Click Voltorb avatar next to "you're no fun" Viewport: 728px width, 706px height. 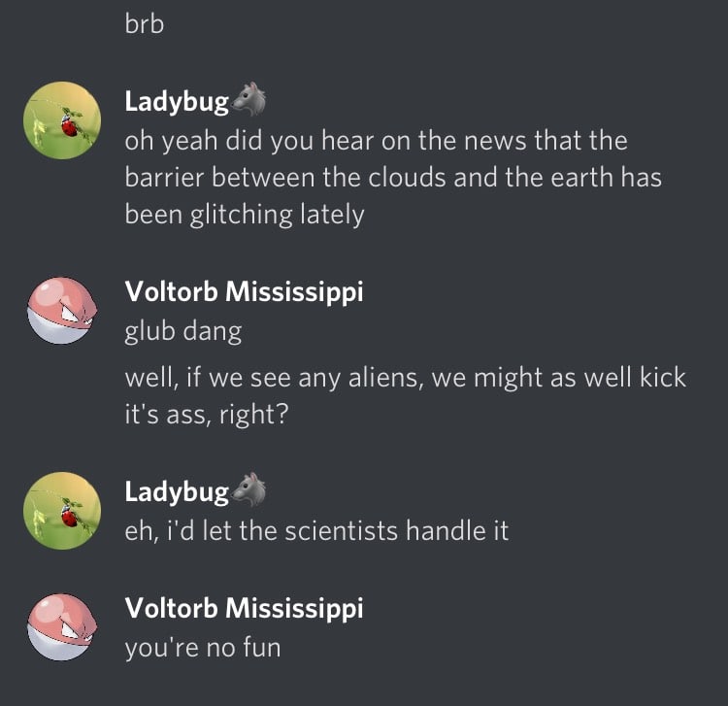click(x=62, y=627)
